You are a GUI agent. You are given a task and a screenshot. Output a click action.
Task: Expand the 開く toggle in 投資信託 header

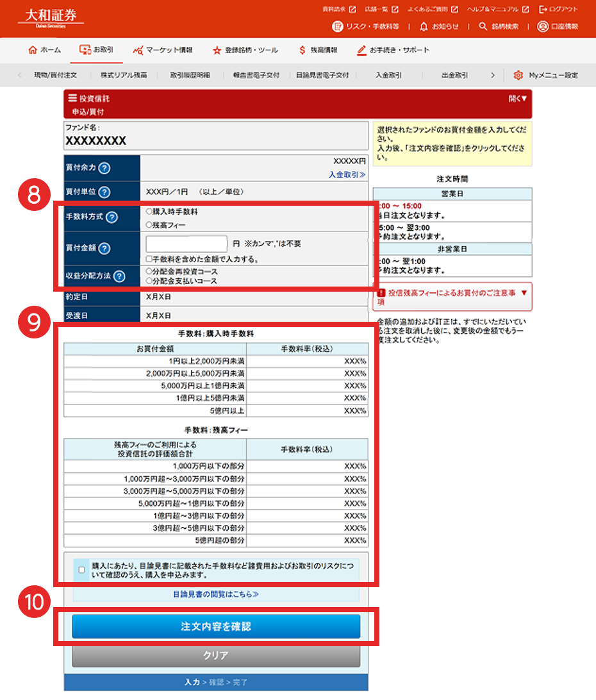(518, 99)
